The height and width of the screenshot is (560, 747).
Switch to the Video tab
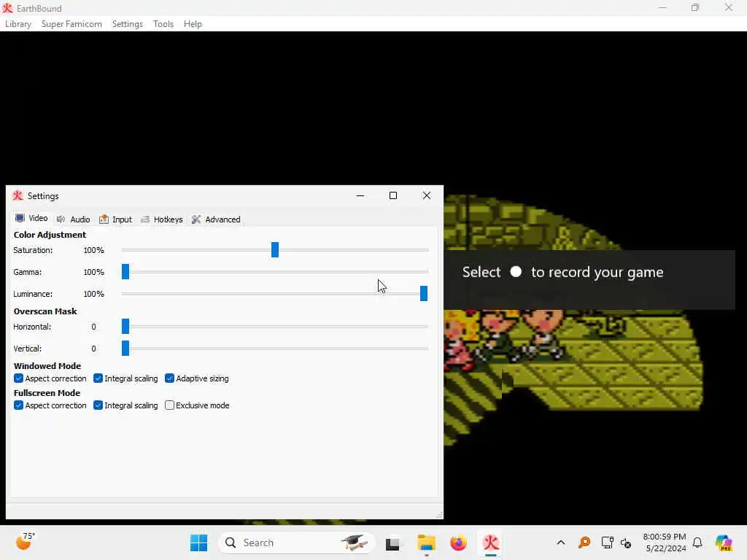(31, 218)
